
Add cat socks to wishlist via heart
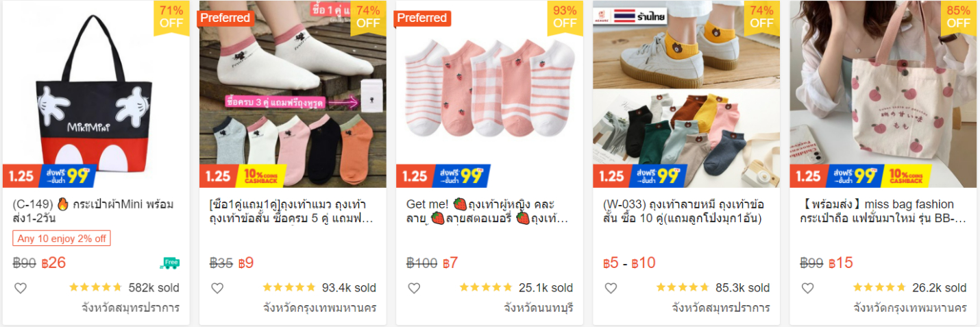tap(217, 288)
